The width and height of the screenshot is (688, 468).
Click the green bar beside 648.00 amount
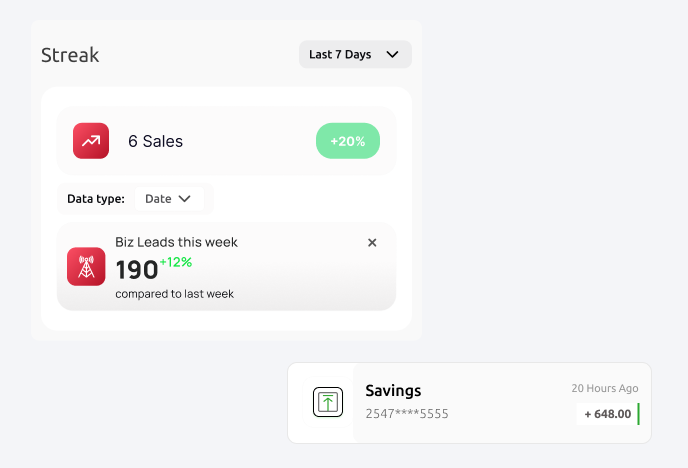tap(638, 414)
